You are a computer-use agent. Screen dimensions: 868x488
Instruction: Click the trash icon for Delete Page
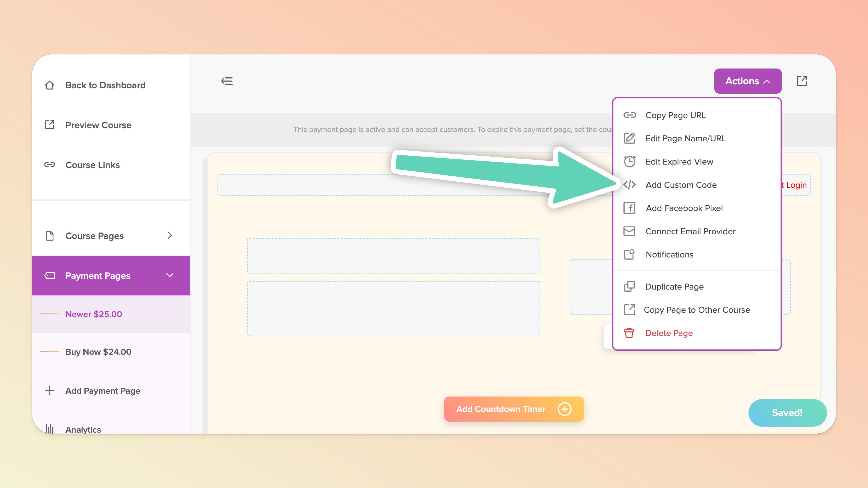coord(629,333)
